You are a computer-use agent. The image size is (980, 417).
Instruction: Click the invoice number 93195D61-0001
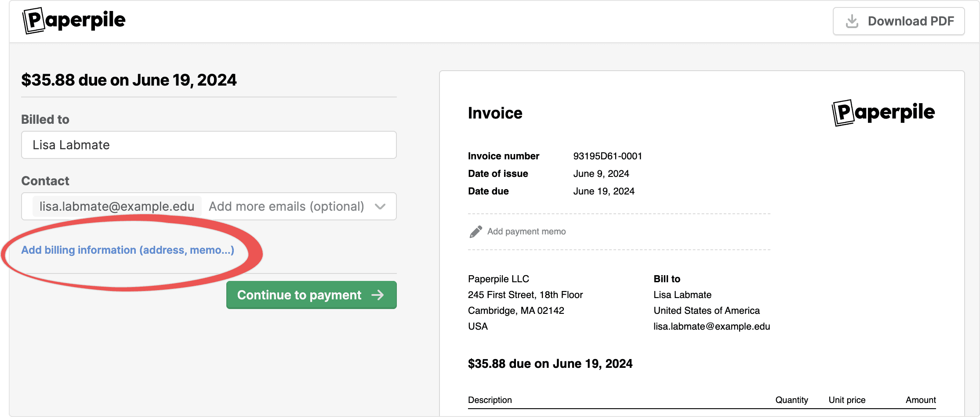point(607,156)
